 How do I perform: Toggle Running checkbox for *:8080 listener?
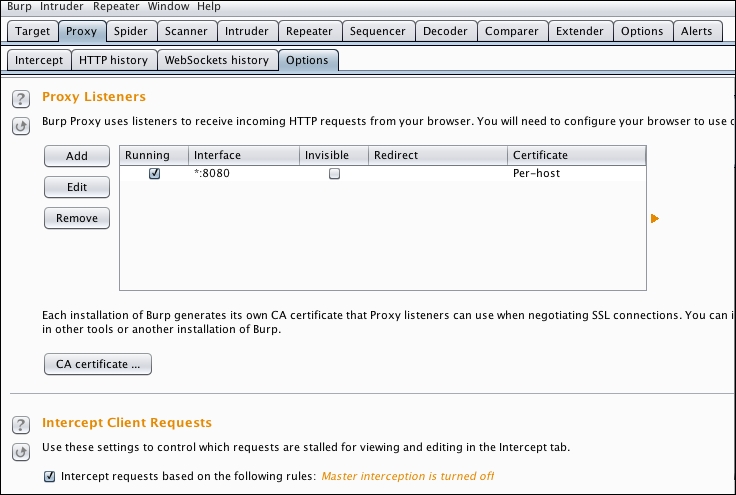(x=154, y=174)
